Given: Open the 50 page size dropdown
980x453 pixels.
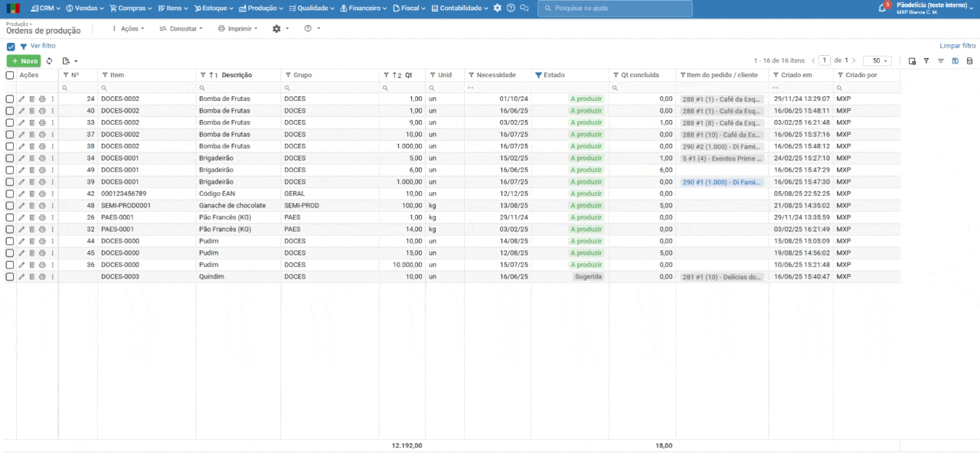Looking at the screenshot, I should [877, 60].
